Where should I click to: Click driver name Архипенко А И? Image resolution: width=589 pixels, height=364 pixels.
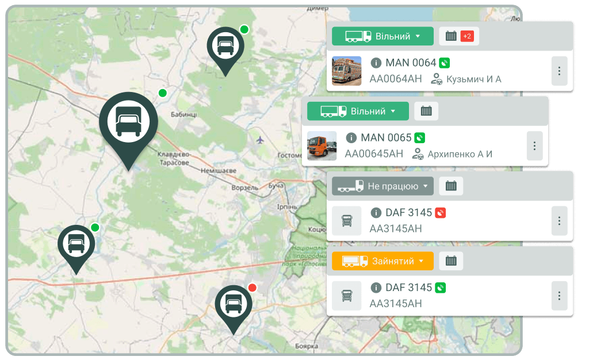pyautogui.click(x=459, y=154)
